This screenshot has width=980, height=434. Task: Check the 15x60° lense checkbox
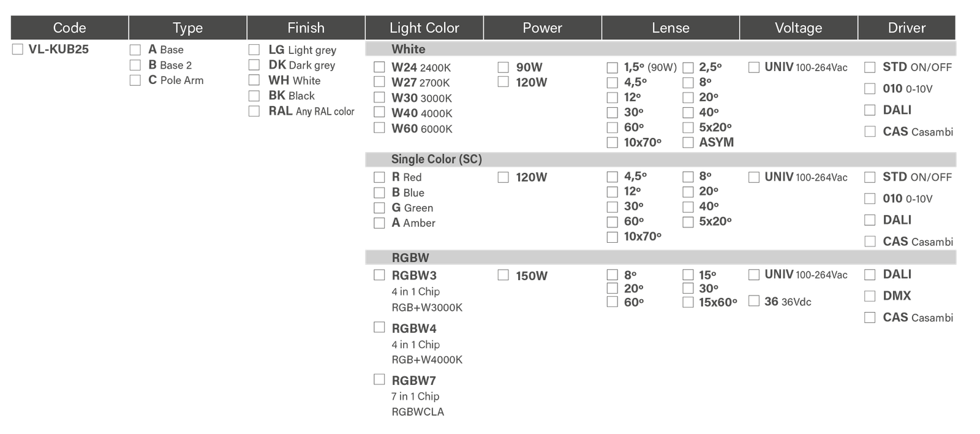pyautogui.click(x=688, y=302)
